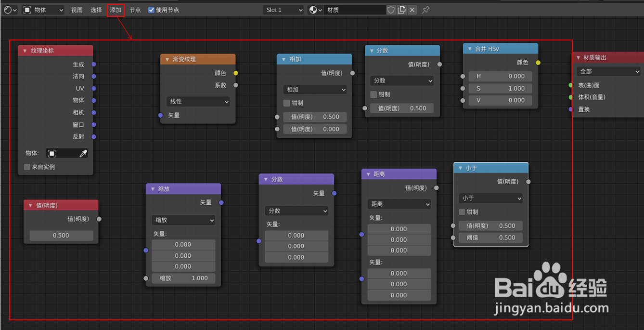
Task: Adjust H value in 合并 HSV
Action: click(x=500, y=76)
